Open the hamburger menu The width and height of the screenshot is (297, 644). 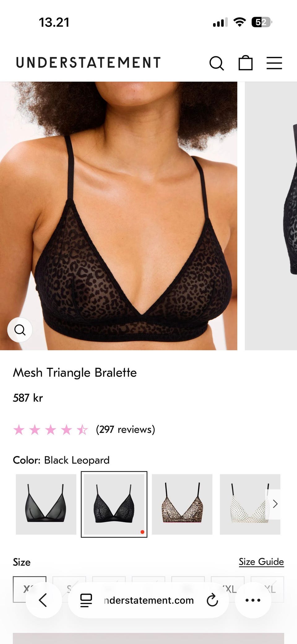point(274,63)
